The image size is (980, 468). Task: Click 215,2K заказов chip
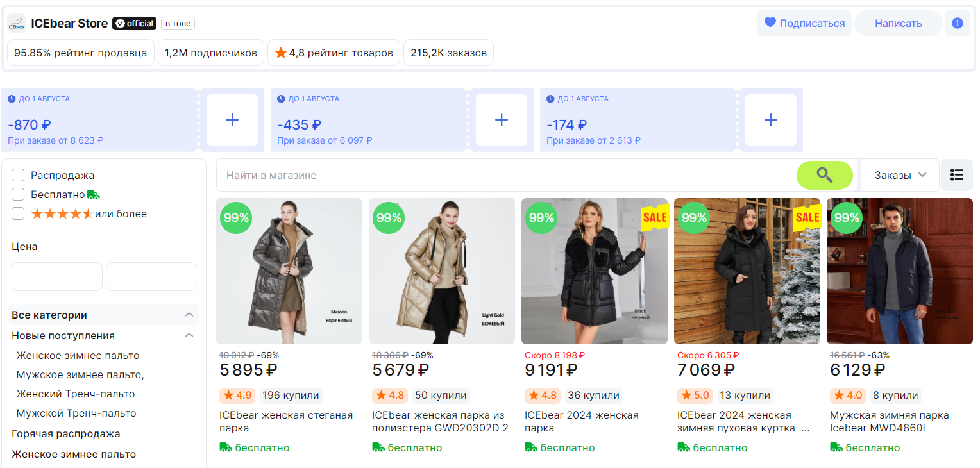[x=448, y=53]
